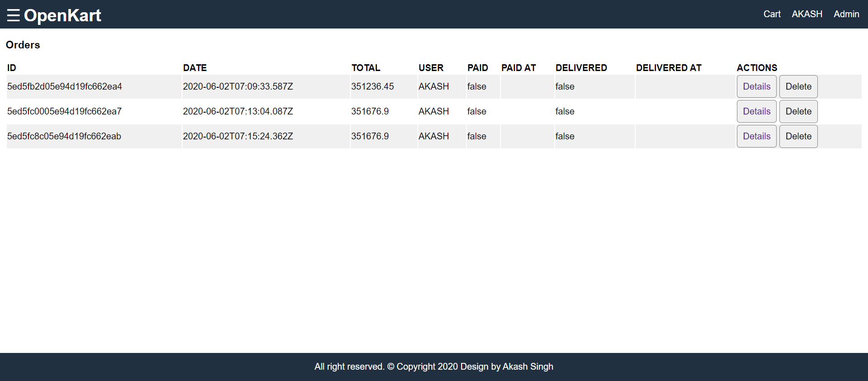This screenshot has width=868, height=381.
Task: Click the TOTAL column header
Action: tap(366, 68)
